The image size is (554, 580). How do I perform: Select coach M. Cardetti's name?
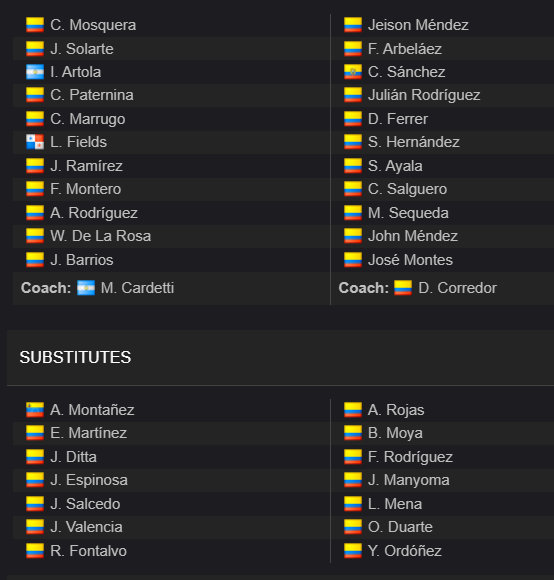click(137, 288)
